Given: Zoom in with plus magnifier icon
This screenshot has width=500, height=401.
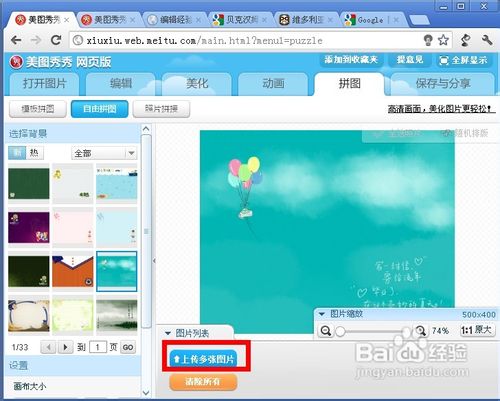Looking at the screenshot, I should pyautogui.click(x=421, y=331).
